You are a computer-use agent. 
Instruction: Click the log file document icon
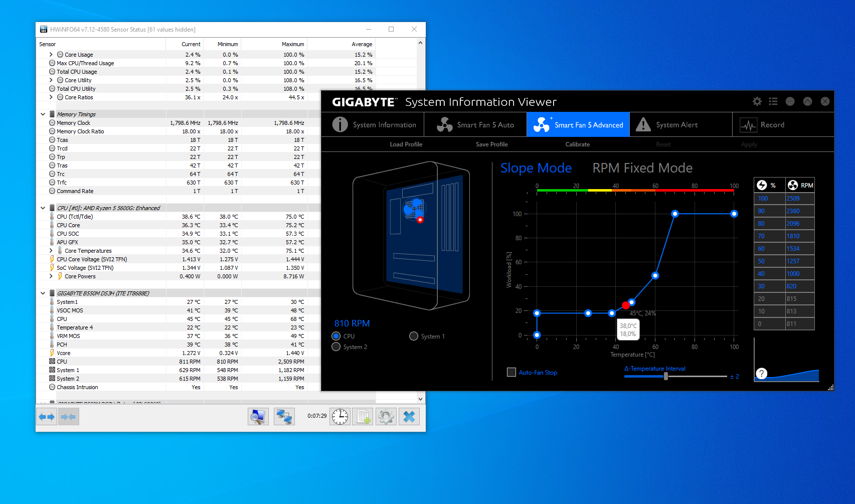tap(363, 417)
